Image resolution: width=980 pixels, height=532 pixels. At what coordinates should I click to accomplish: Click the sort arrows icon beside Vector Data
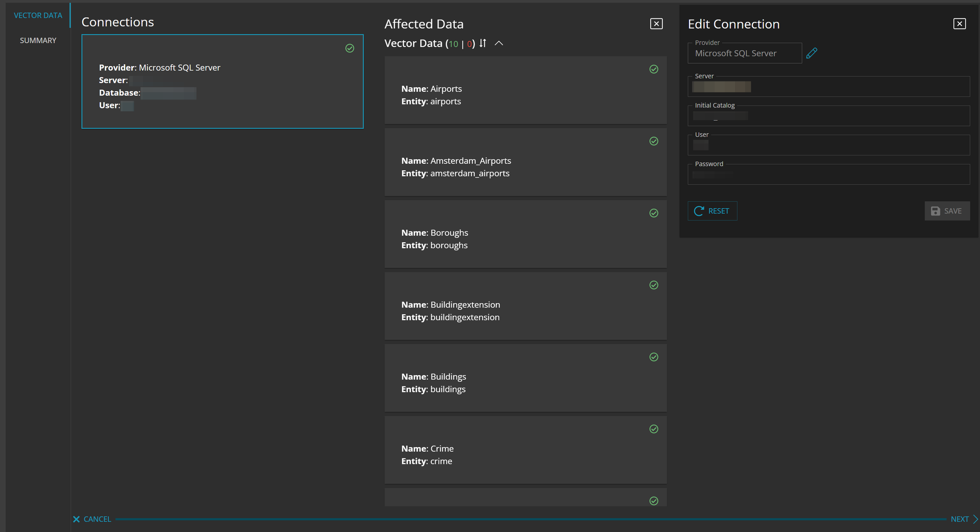(x=483, y=43)
